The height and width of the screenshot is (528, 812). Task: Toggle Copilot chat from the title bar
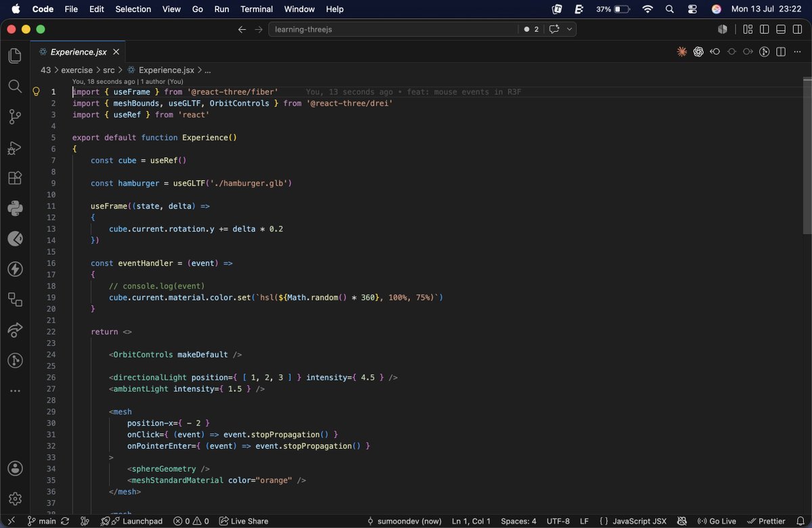tap(555, 29)
